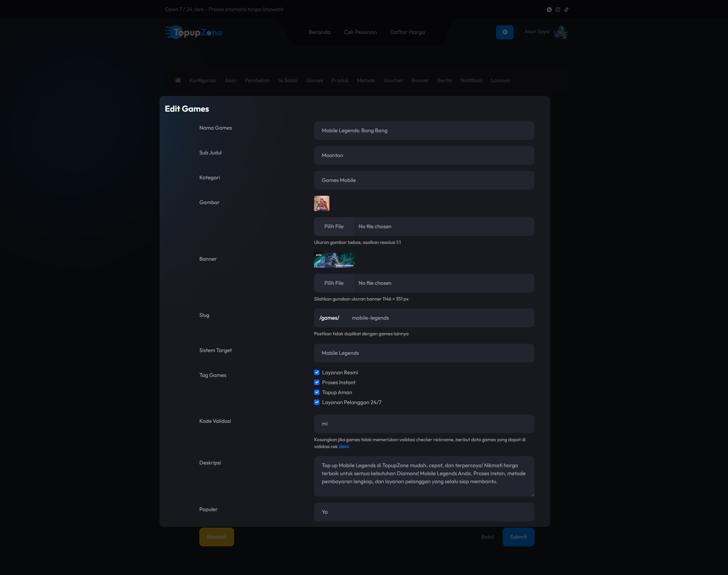Viewport: 728px width, 575px height.
Task: Open the Beranda nav item
Action: (x=320, y=32)
